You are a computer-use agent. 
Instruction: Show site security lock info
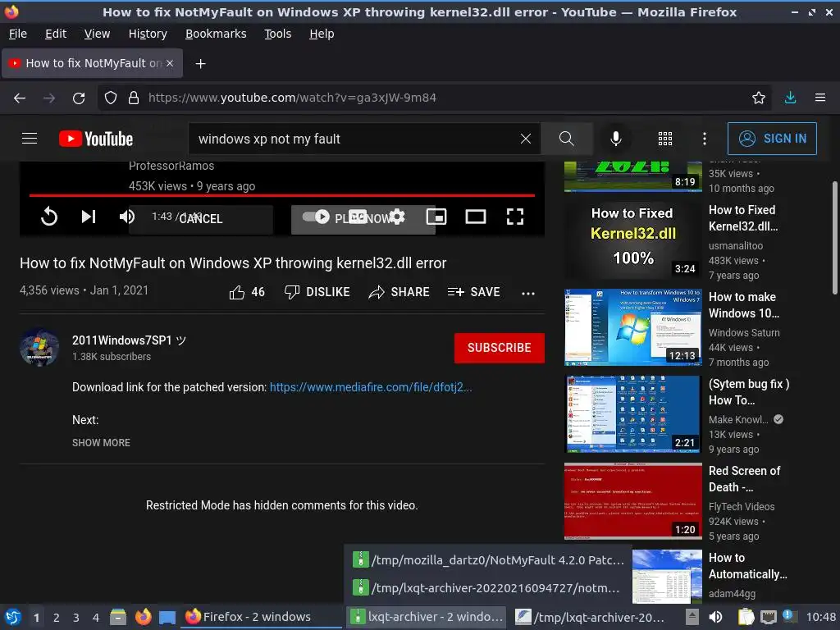[134, 98]
